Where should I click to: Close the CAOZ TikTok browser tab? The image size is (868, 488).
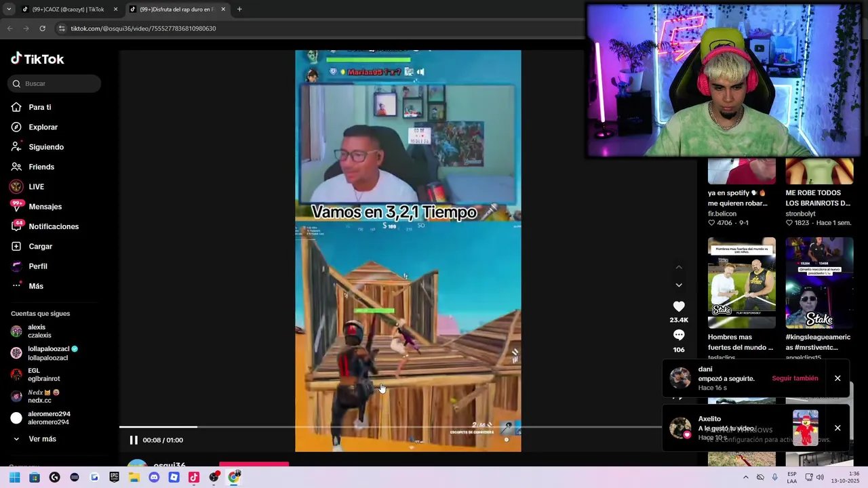point(115,9)
